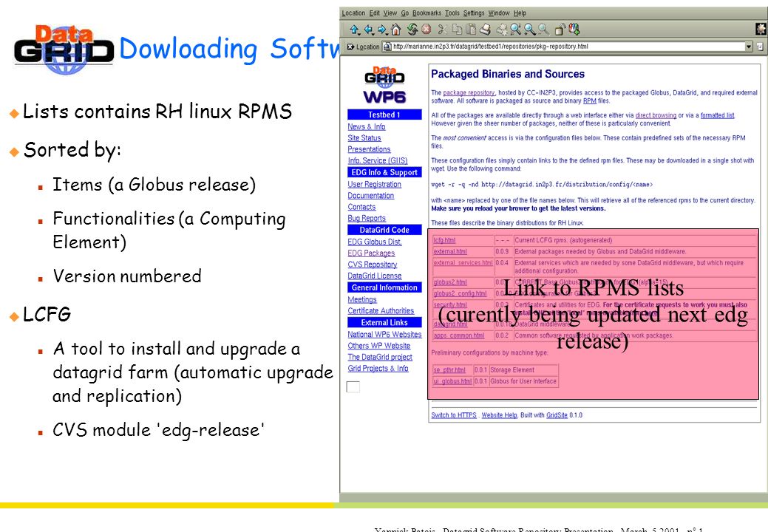Image resolution: width=768 pixels, height=532 pixels.
Task: Click the Zoom In magnifier icon
Action: coord(529,30)
